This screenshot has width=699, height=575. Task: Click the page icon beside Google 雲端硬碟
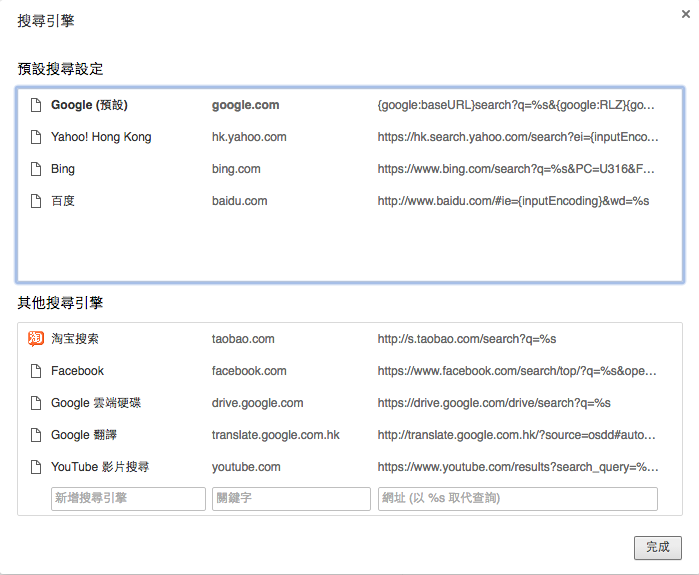35,403
